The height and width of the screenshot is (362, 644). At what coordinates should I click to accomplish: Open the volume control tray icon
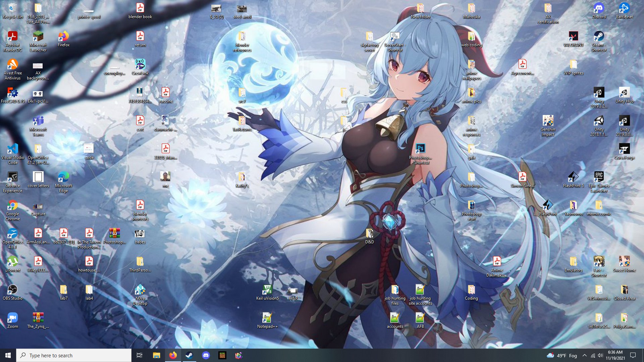tap(600, 355)
